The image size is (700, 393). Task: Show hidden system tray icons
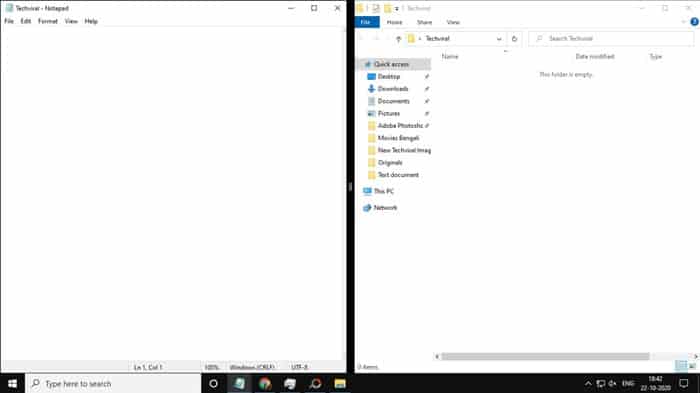pos(588,384)
